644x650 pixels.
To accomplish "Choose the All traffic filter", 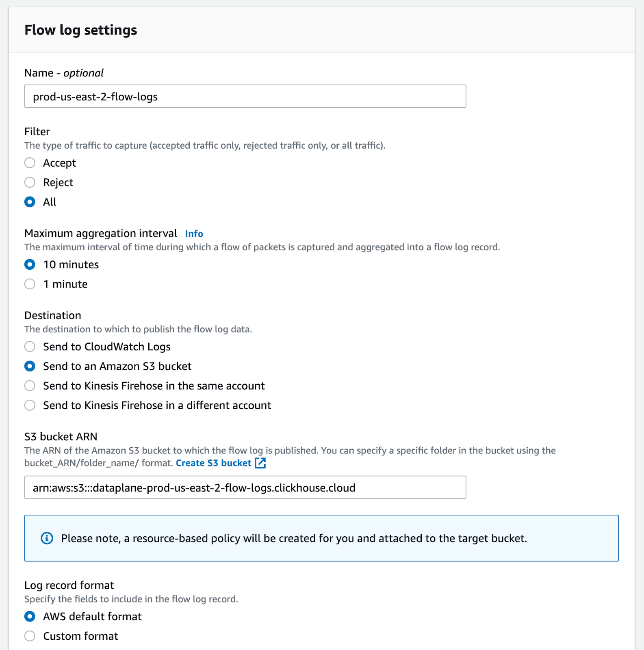I will (30, 202).
